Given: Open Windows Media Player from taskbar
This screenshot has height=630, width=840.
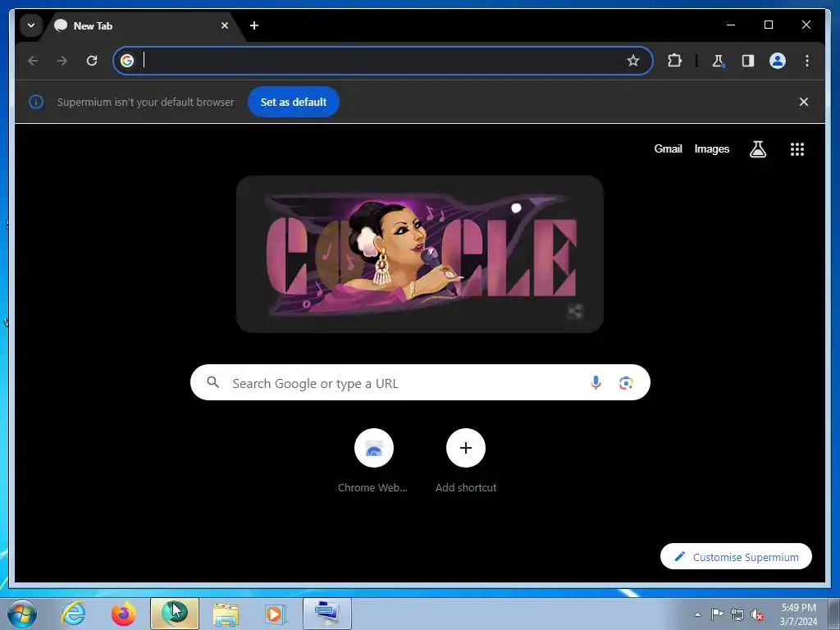Looking at the screenshot, I should point(276,614).
